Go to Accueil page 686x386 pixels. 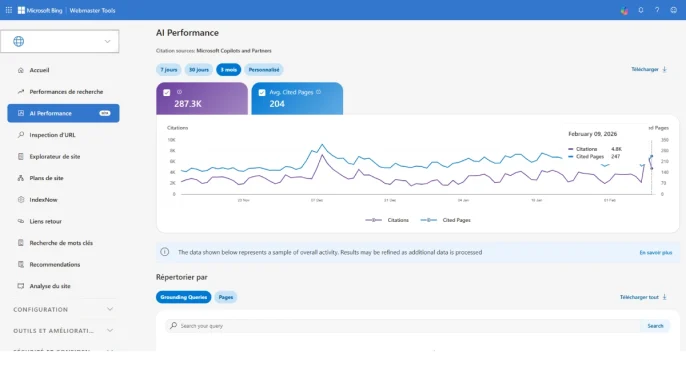click(39, 70)
